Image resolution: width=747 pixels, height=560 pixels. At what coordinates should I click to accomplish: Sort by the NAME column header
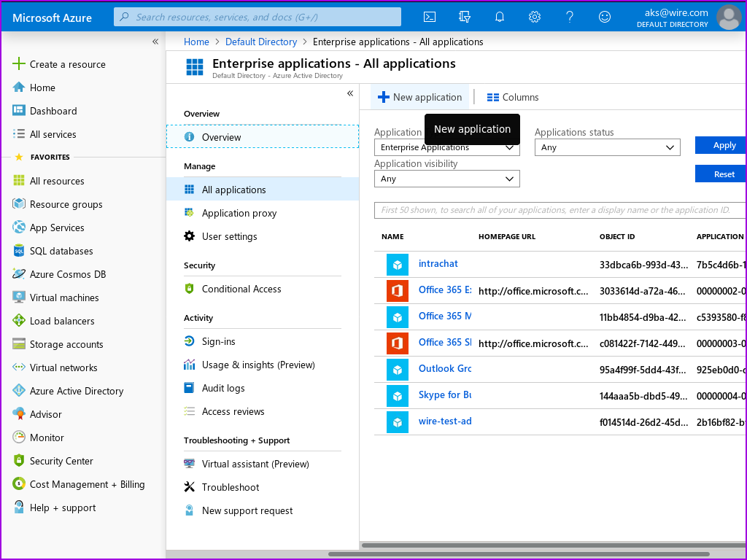point(392,237)
